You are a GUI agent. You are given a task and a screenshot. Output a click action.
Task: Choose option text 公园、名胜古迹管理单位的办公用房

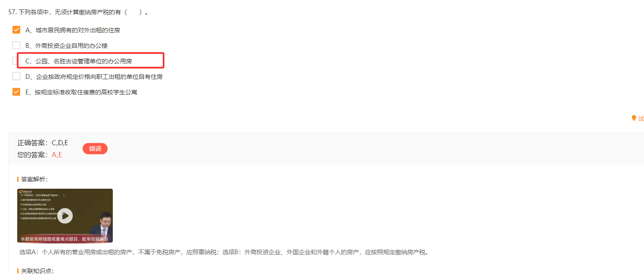[84, 61]
